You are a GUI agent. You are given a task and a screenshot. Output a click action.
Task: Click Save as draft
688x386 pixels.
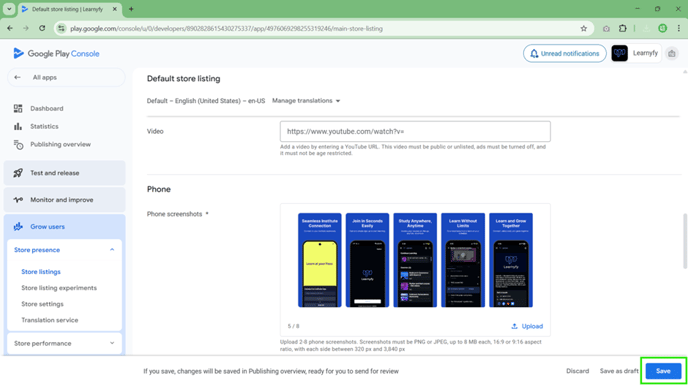pos(619,371)
